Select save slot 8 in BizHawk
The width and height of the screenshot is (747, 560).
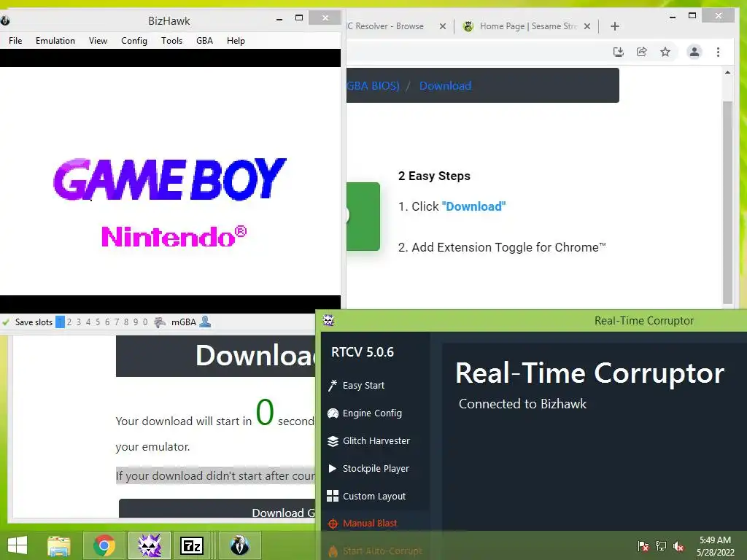click(126, 322)
